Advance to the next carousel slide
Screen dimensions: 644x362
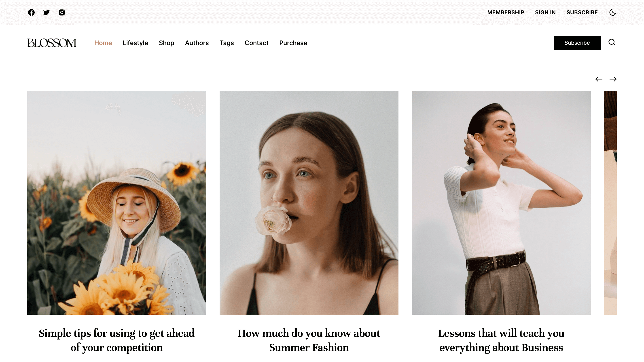point(613,79)
